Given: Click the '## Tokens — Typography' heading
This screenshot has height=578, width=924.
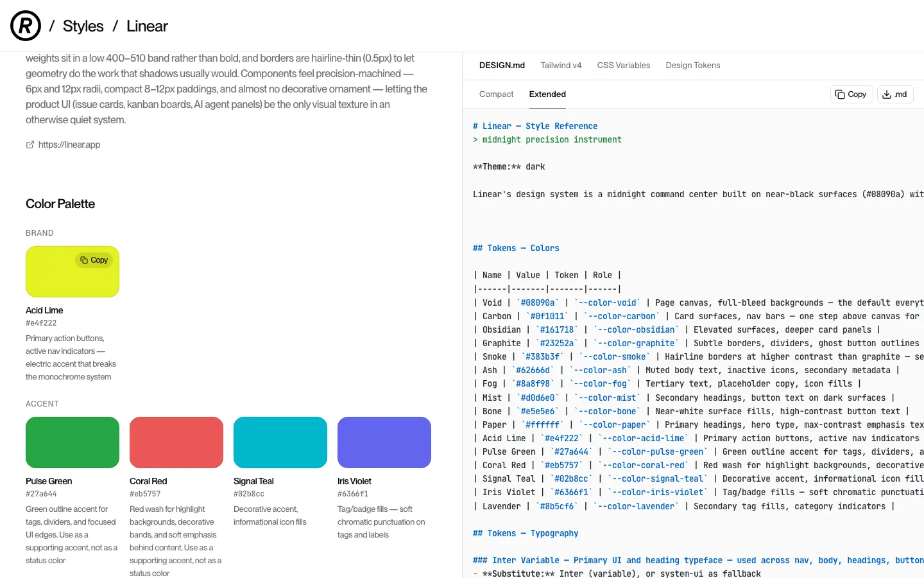Looking at the screenshot, I should [x=526, y=534].
